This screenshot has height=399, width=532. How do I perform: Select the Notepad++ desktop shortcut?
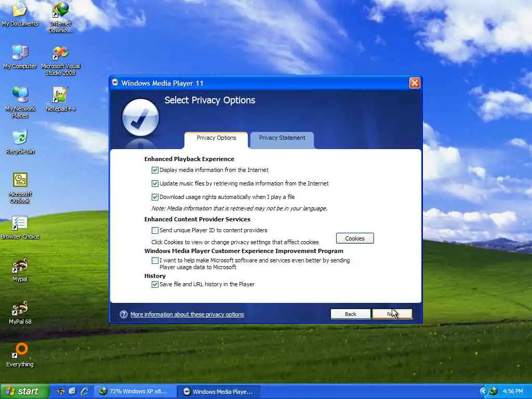point(60,99)
